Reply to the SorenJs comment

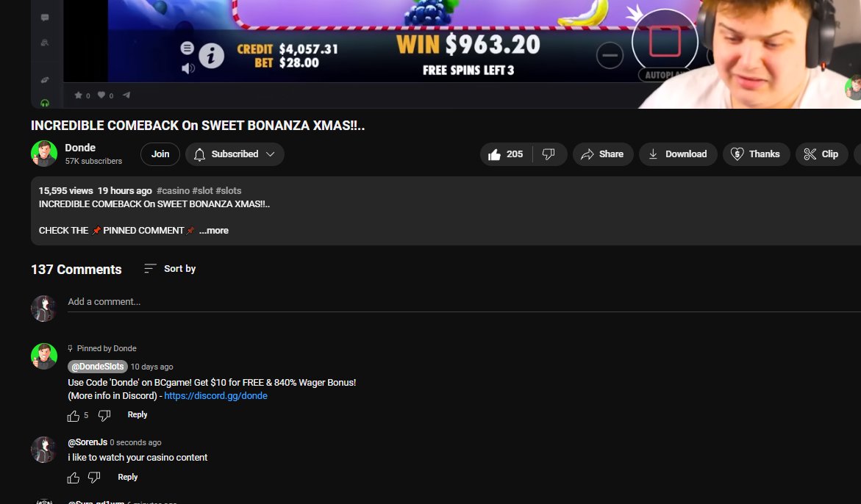[x=127, y=477]
